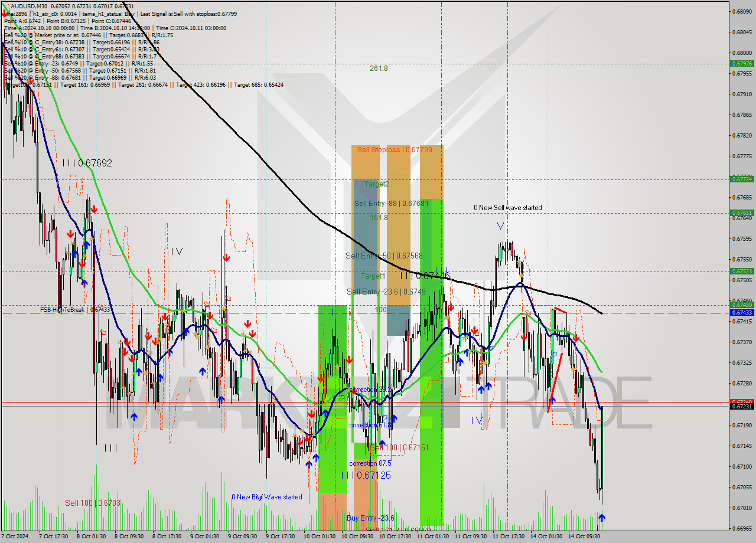Click the Target1 label on chart
This screenshot has width=756, height=543.
373,276
